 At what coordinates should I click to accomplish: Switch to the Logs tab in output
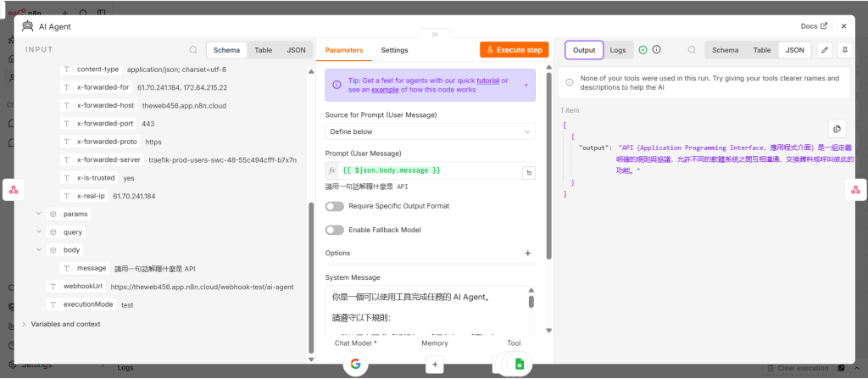click(x=618, y=50)
